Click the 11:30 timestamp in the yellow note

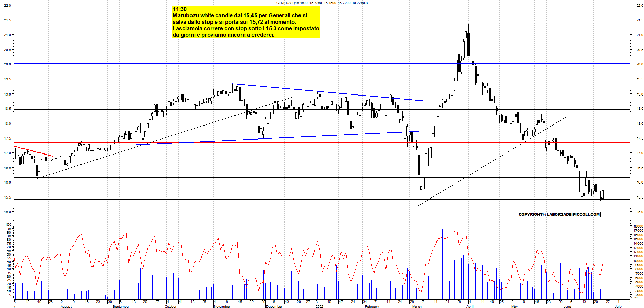point(180,9)
